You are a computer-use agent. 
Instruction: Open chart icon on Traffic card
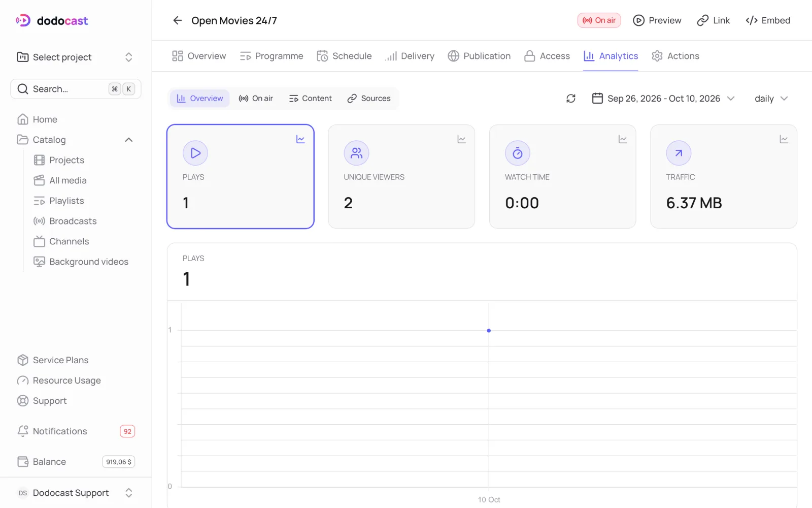pyautogui.click(x=784, y=139)
